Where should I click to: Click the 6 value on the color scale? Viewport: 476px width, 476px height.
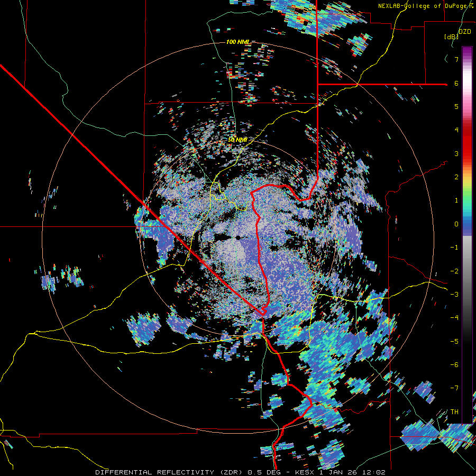pos(456,83)
